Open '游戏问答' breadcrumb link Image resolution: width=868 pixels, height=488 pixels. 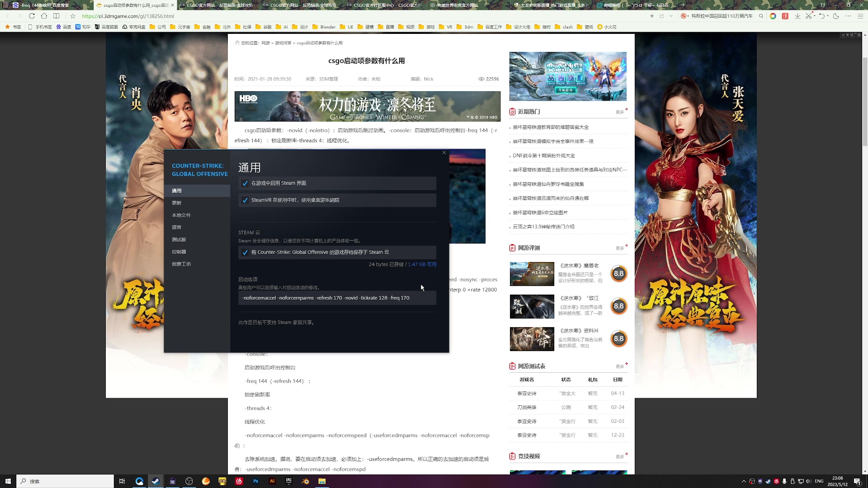(283, 43)
